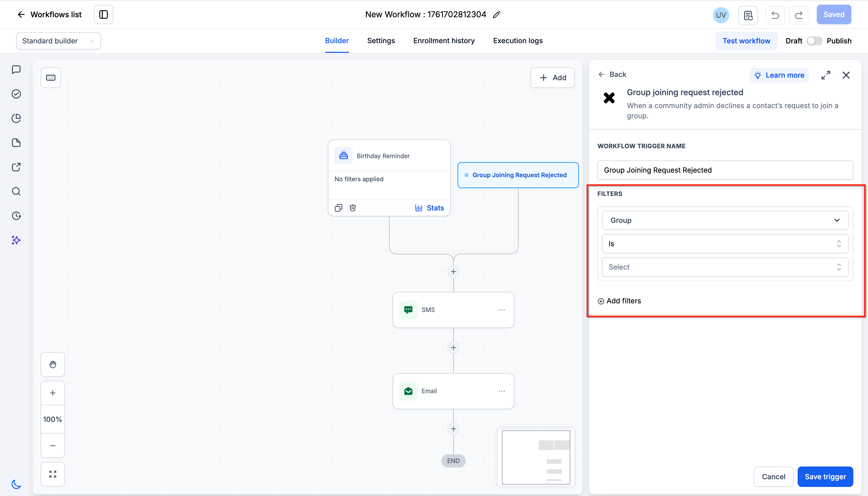
Task: Add a step after the Email action
Action: [x=453, y=429]
